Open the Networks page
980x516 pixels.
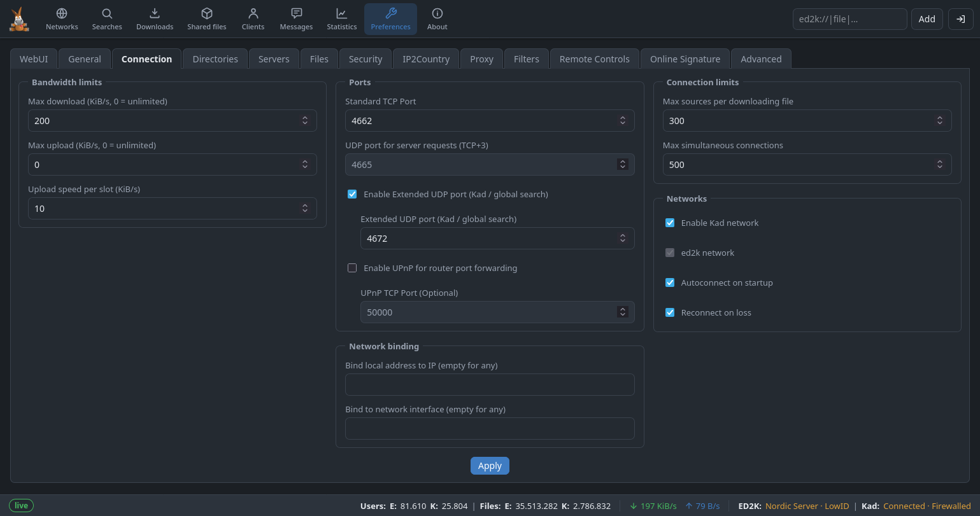62,19
